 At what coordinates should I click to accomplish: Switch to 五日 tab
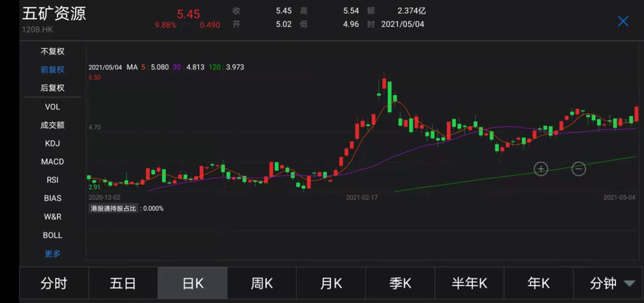click(123, 283)
